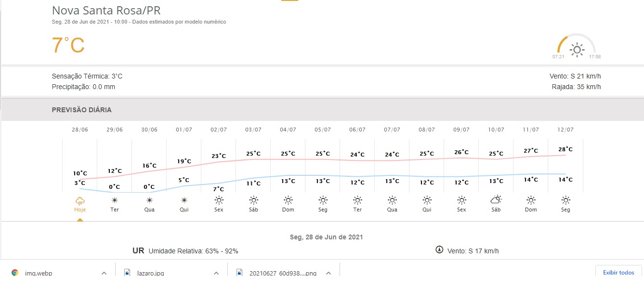Click the 28°C max temperature point

pos(565,150)
